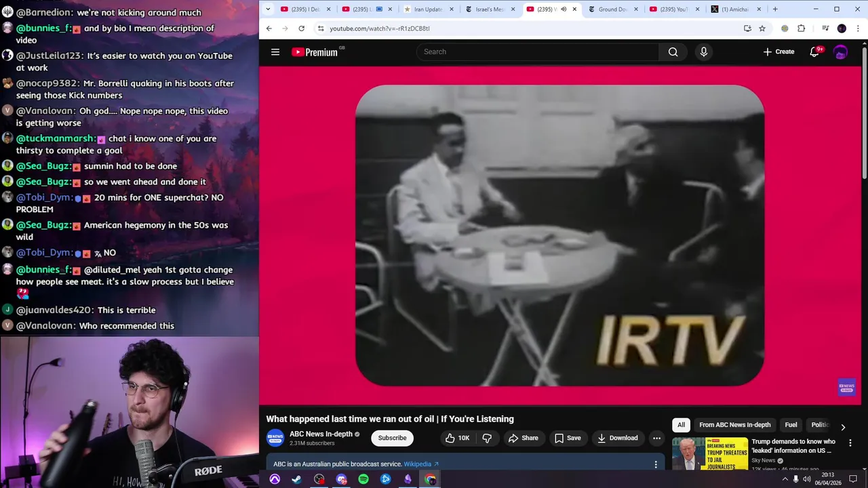
Task: Click chat username @nocap9382
Action: 47,83
